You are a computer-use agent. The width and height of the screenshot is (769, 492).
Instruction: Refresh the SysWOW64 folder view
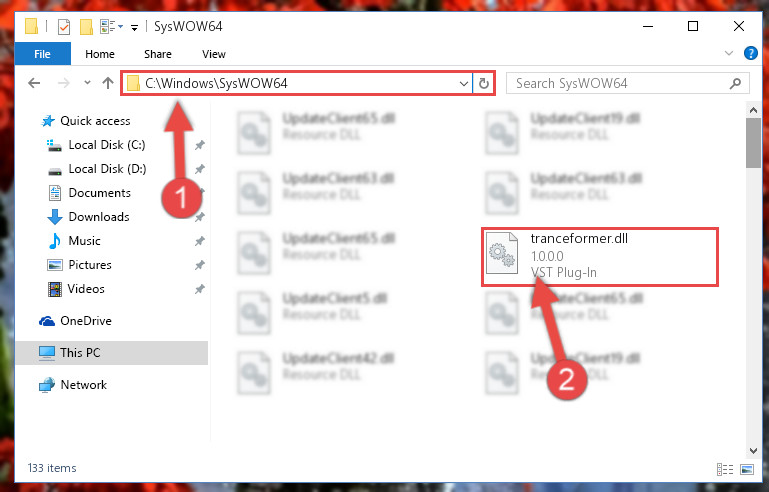coord(484,83)
